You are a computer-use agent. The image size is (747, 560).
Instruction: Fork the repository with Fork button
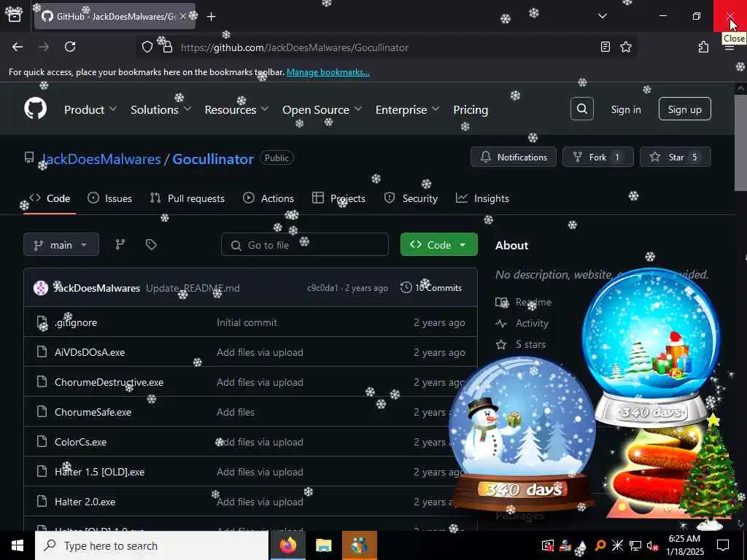598,157
